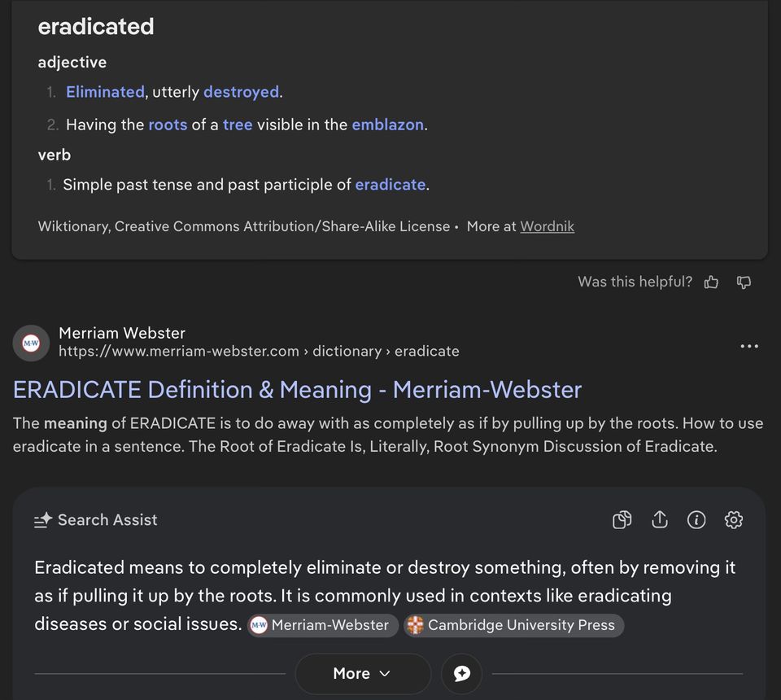
Task: Click the adjective part-of-speech label
Action: 72,63
